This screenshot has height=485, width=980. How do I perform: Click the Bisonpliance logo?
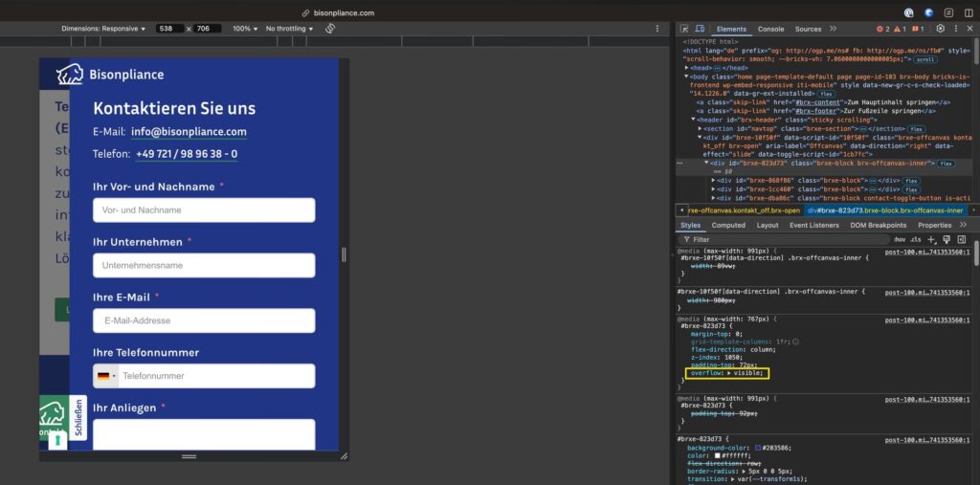(x=110, y=75)
